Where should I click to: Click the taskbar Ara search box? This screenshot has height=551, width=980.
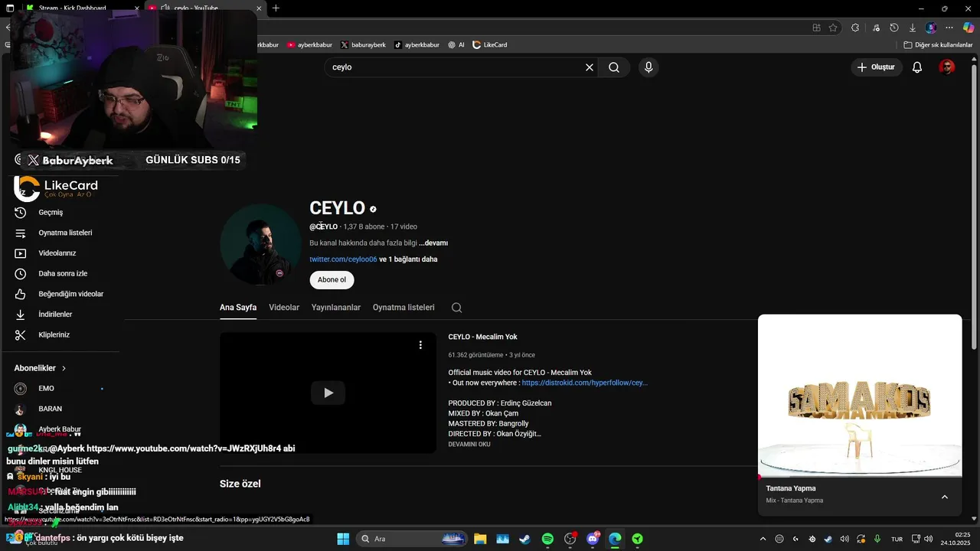pyautogui.click(x=413, y=539)
